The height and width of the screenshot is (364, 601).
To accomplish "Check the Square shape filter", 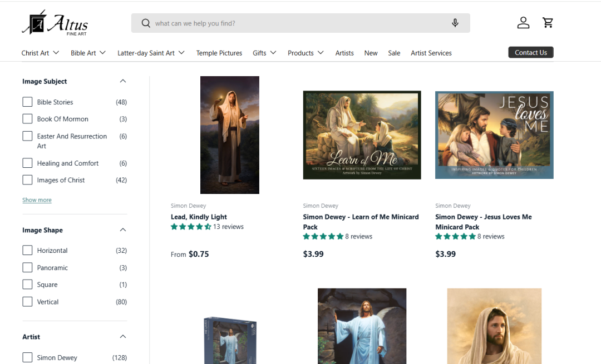I will [27, 285].
